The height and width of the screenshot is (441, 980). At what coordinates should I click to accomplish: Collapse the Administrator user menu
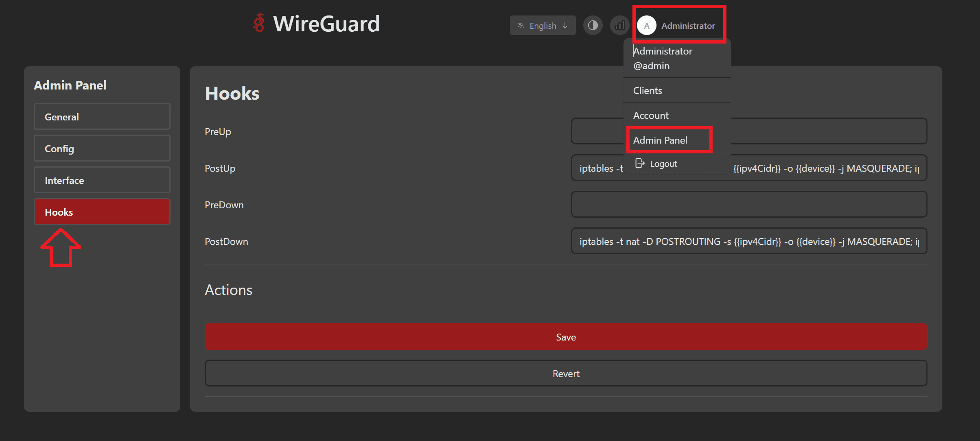tap(688, 26)
